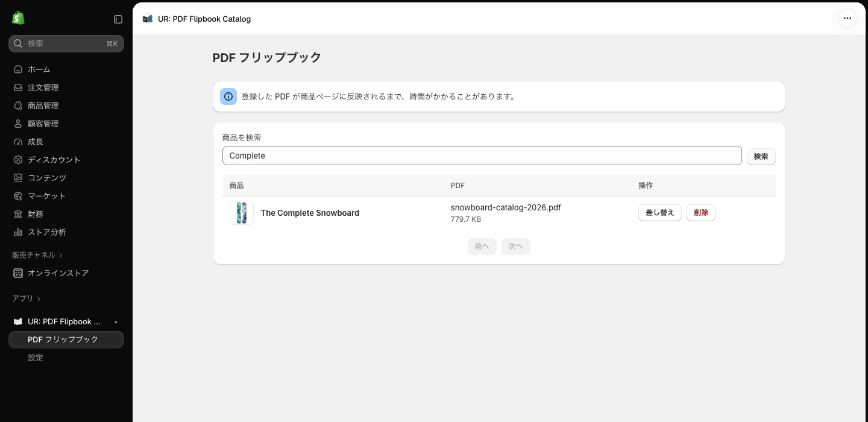Open the ディスカウント sidebar entry

(x=66, y=160)
